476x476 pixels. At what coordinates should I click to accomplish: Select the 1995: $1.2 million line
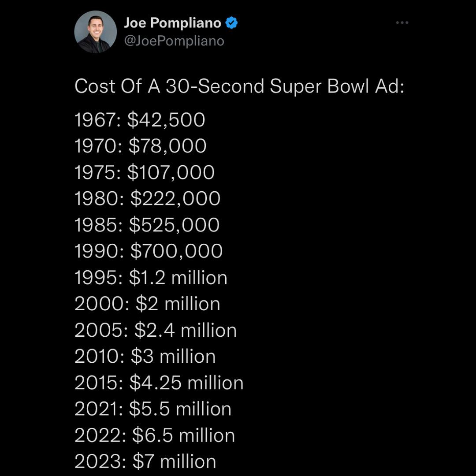coord(151,278)
